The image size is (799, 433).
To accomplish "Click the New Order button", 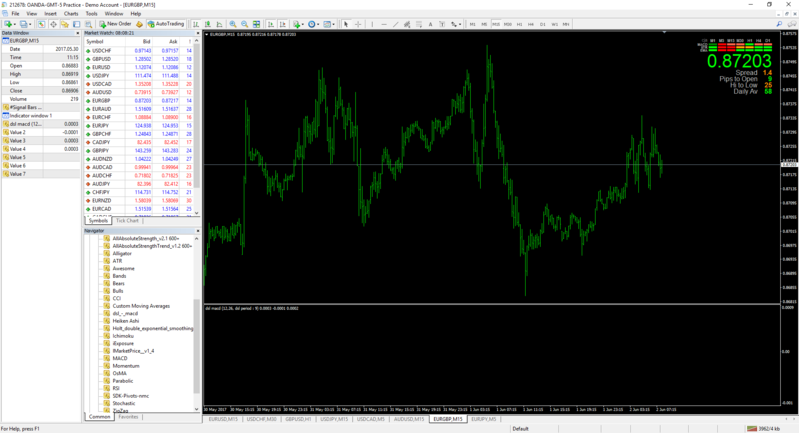I will pyautogui.click(x=115, y=24).
